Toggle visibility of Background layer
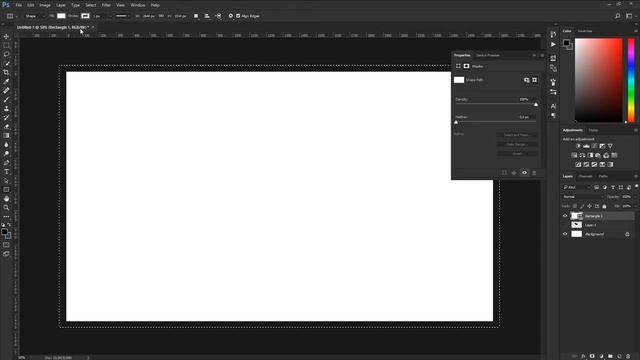This screenshot has width=640, height=360. click(x=565, y=234)
